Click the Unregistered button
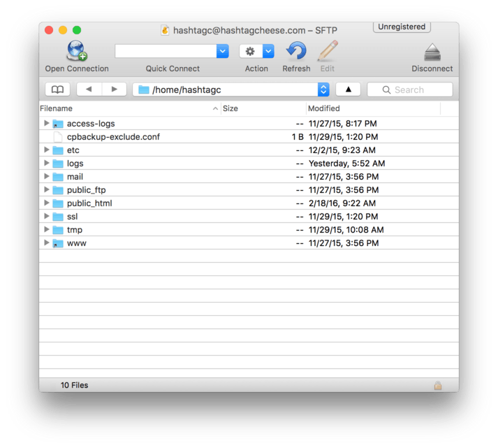This screenshot has width=498, height=448. pos(402,27)
